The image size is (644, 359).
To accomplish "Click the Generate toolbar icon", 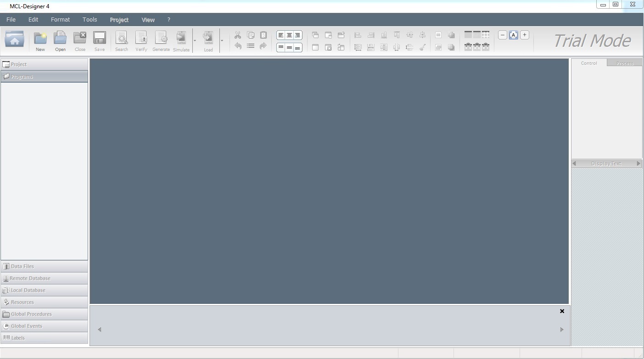I will (x=161, y=41).
